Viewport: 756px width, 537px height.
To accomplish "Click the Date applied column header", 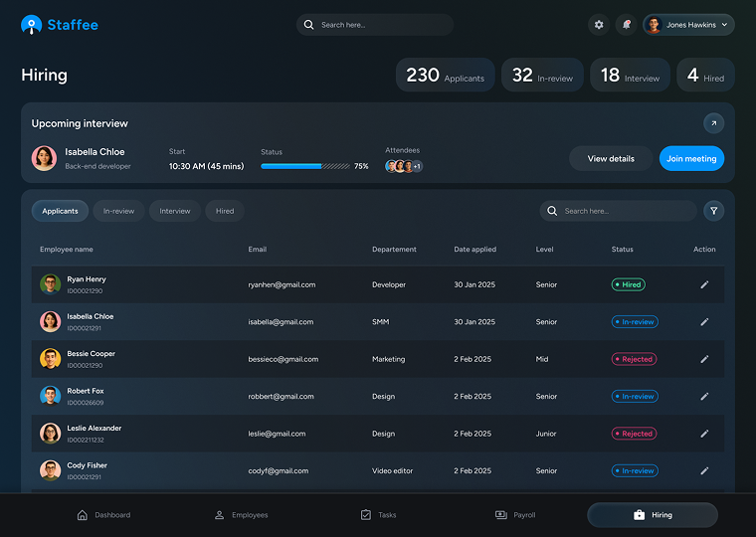I will [x=474, y=250].
